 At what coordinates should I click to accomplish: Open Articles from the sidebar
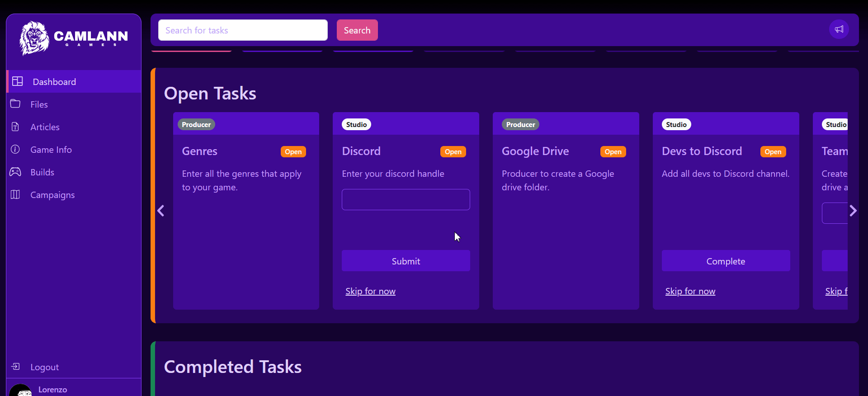point(74,127)
